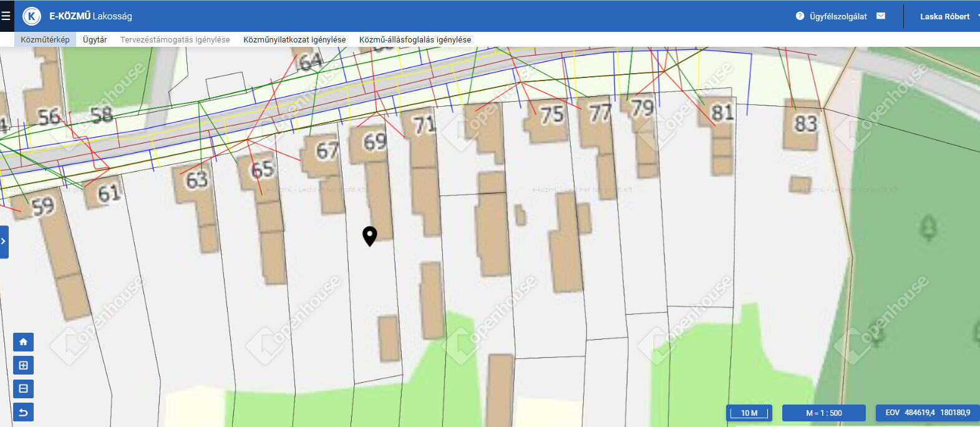The height and width of the screenshot is (427, 980).
Task: Open the mail envelope icon
Action: (881, 16)
